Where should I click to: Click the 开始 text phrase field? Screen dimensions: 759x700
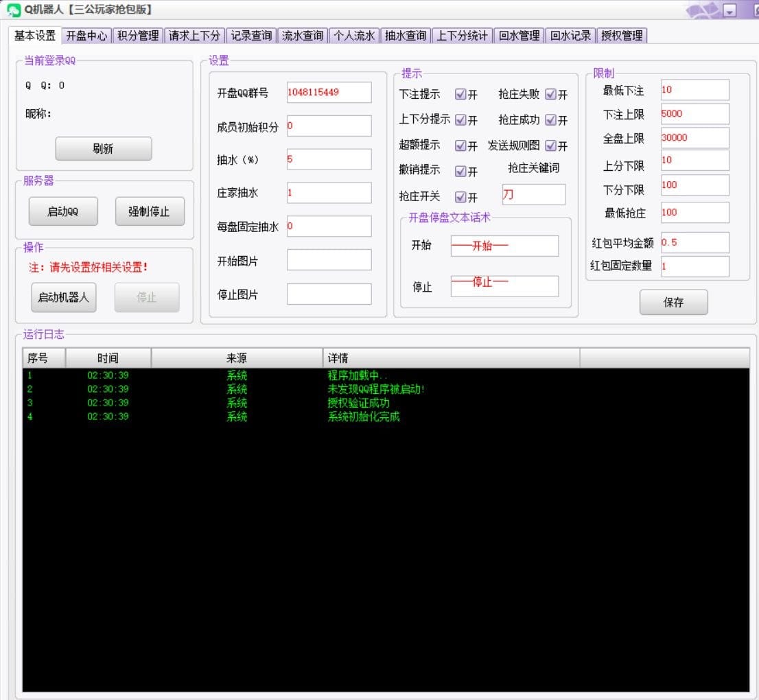click(504, 246)
